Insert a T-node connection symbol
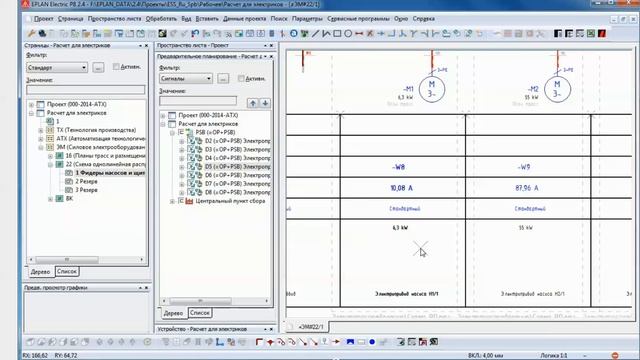 pyautogui.click(x=403, y=33)
